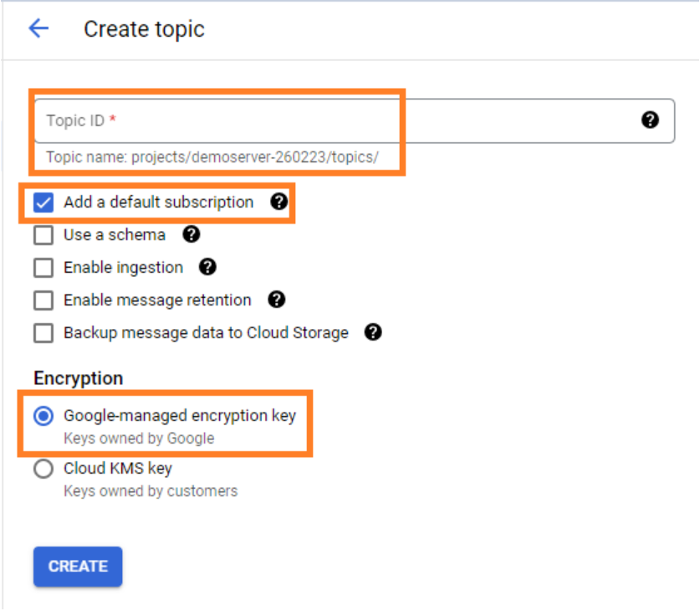
Task: Open help for Add a default subscription
Action: click(279, 202)
